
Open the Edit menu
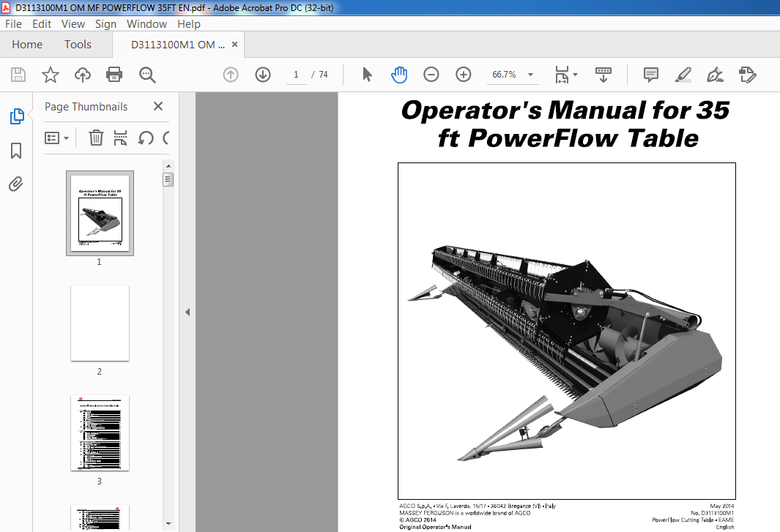[x=42, y=24]
